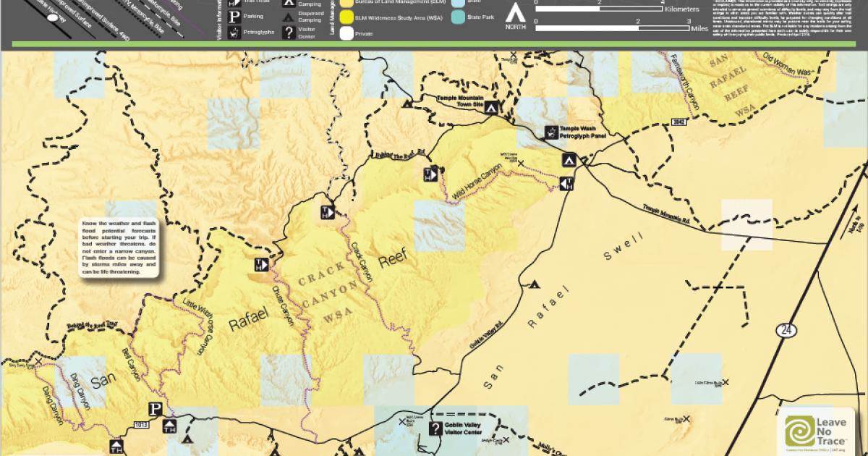Click the Goblin Valley Rd label
The height and width of the screenshot is (456, 868).
click(x=485, y=335)
